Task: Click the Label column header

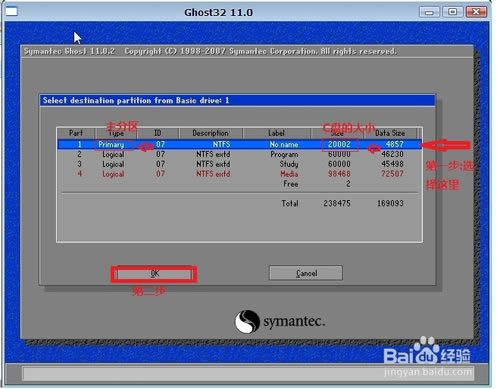Action: (x=277, y=133)
